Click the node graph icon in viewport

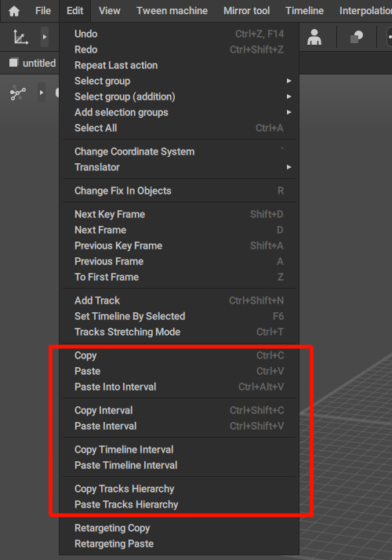pyautogui.click(x=18, y=93)
